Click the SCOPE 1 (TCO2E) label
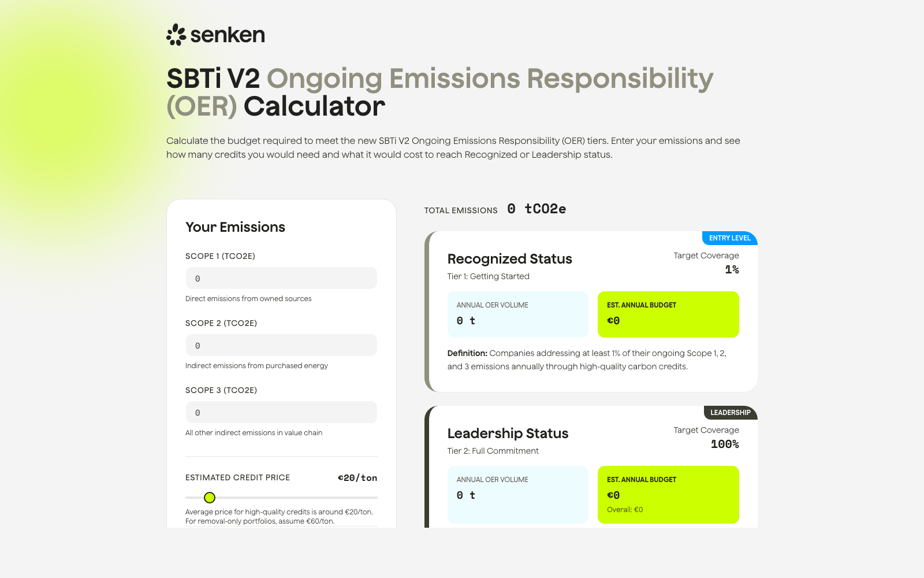 click(220, 256)
